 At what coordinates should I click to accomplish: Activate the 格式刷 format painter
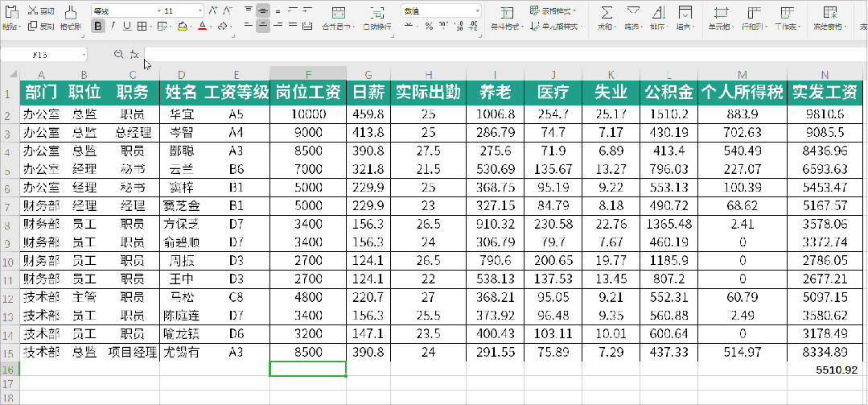coord(70,17)
